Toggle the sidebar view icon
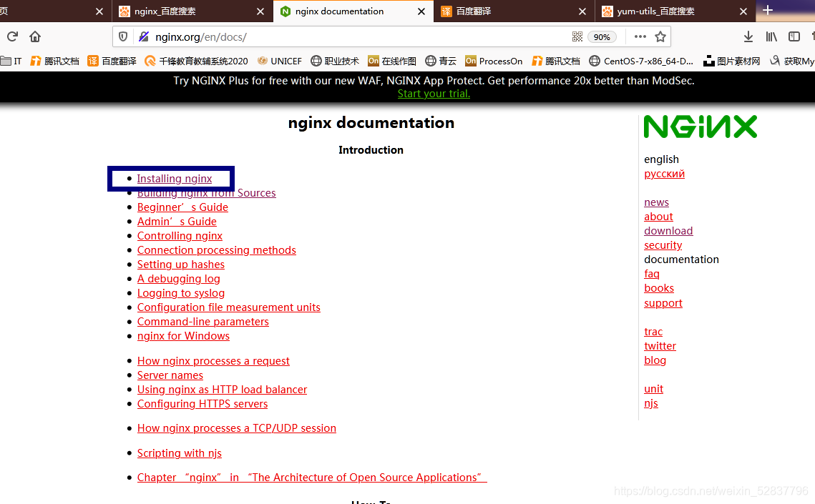815x504 pixels. pos(794,36)
